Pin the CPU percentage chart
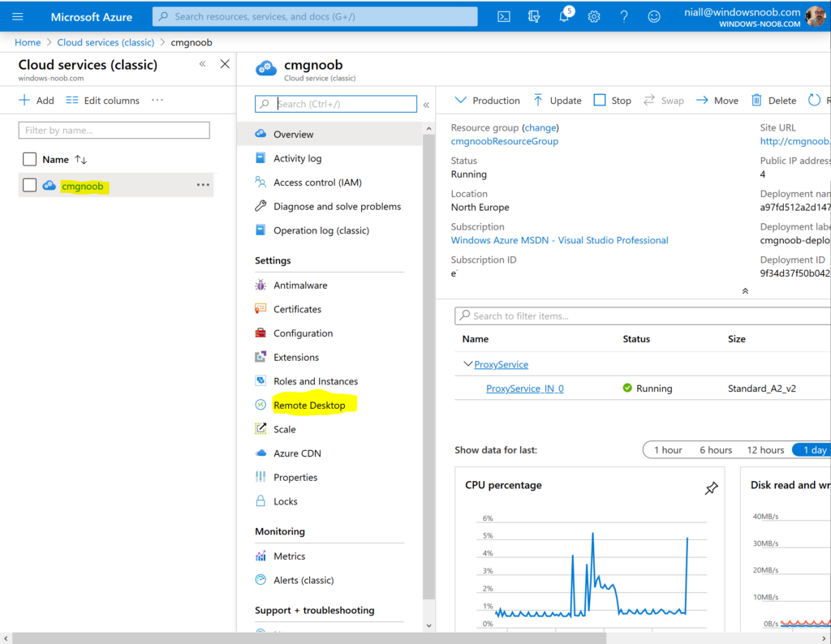 (711, 487)
